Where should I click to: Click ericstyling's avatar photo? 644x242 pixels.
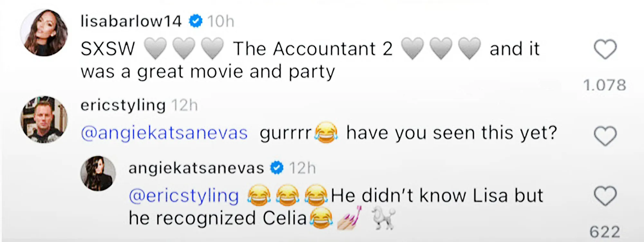[x=44, y=119]
